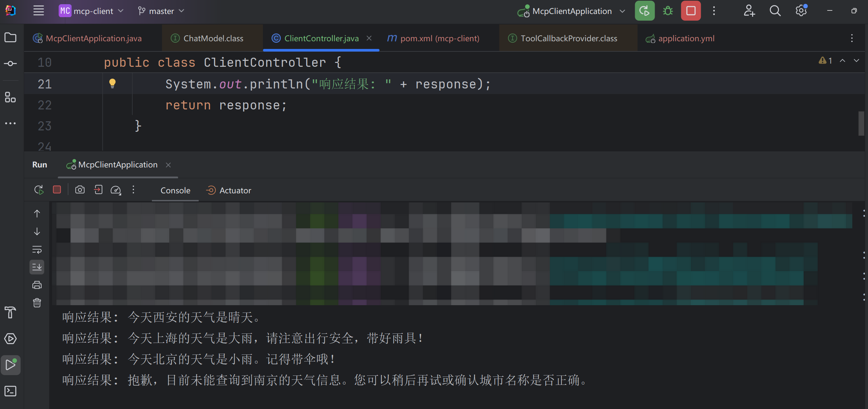Stop the running McpClientApplication
Image resolution: width=868 pixels, height=409 pixels.
(x=57, y=190)
